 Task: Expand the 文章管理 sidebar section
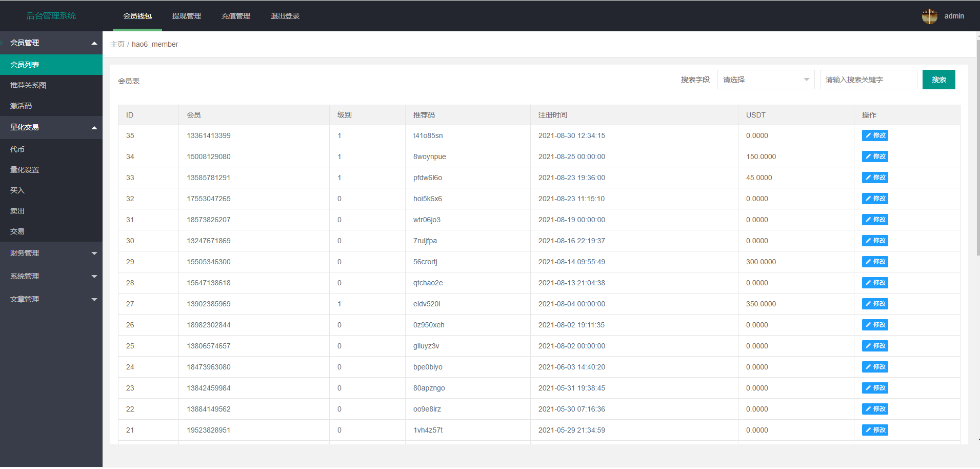(51, 299)
